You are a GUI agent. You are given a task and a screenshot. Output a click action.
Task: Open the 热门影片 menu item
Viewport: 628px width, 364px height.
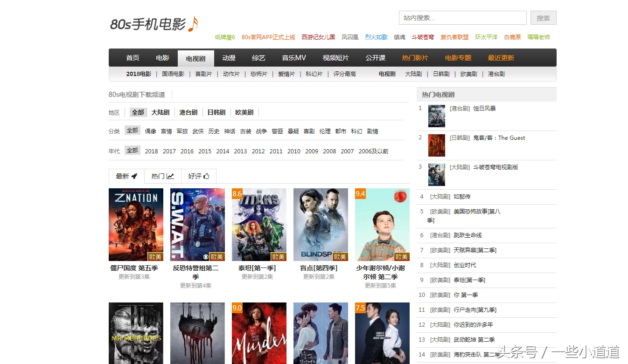click(415, 58)
